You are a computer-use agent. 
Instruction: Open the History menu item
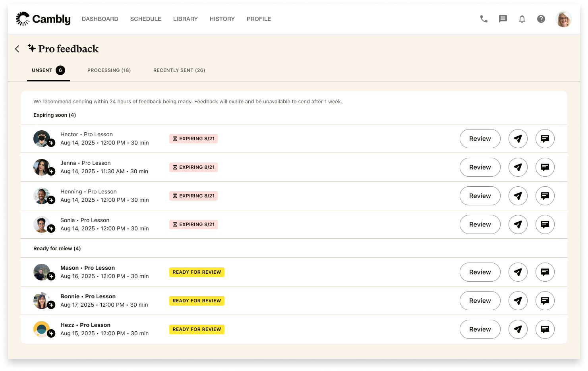(222, 19)
